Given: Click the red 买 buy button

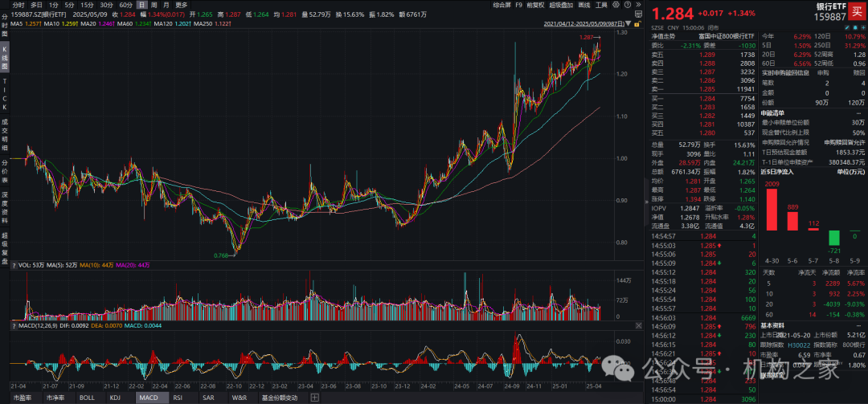Looking at the screenshot, I should 857,11.
